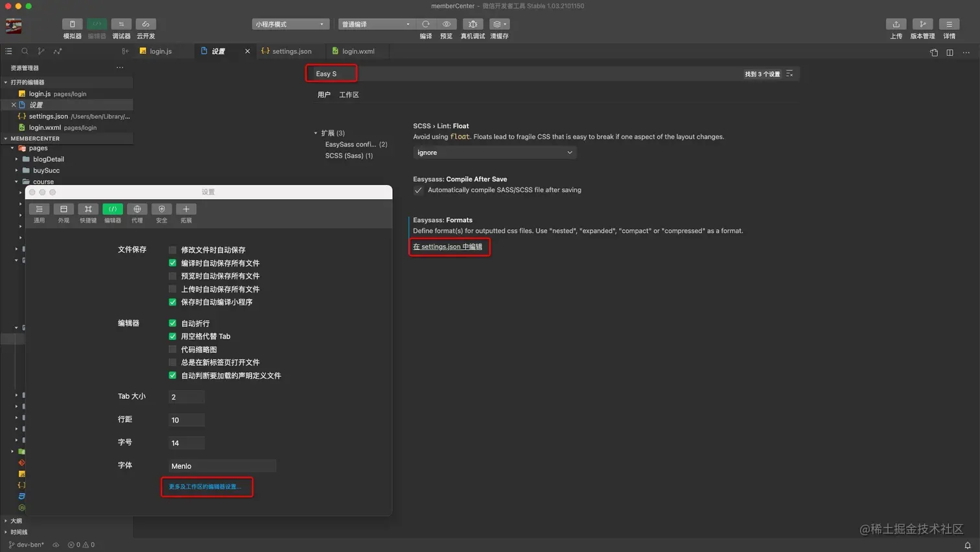Click the user avatar in toolbar
The height and width of the screenshot is (552, 980).
click(x=14, y=26)
